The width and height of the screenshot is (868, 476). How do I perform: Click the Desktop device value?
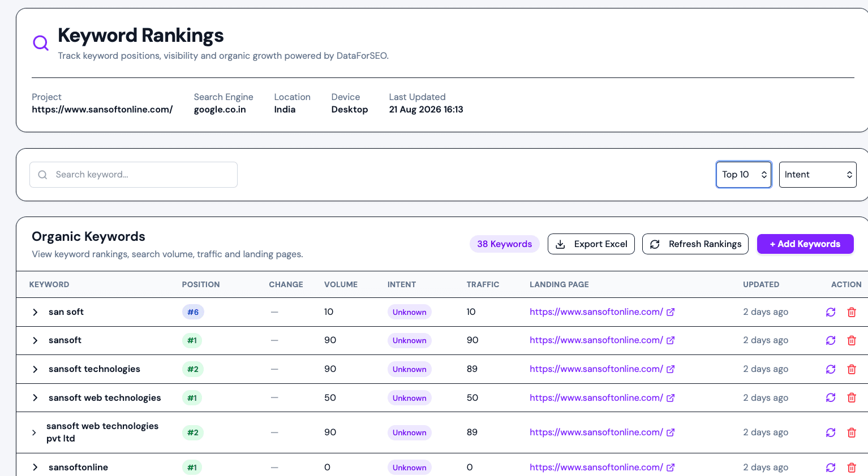coord(350,110)
